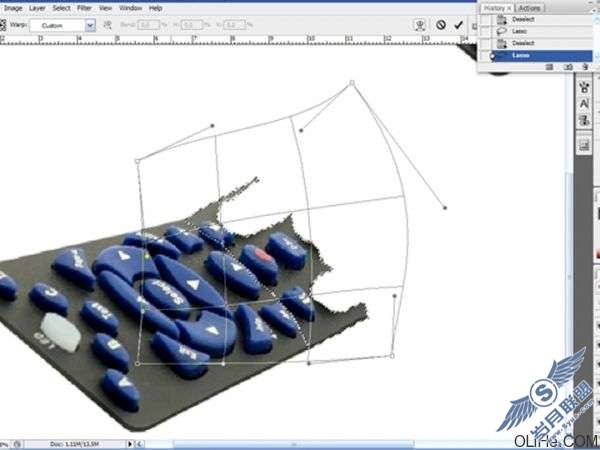Screen dimensions: 600x450
Task: Select the unhighlighted Lasso history state
Action: pyautogui.click(x=541, y=31)
